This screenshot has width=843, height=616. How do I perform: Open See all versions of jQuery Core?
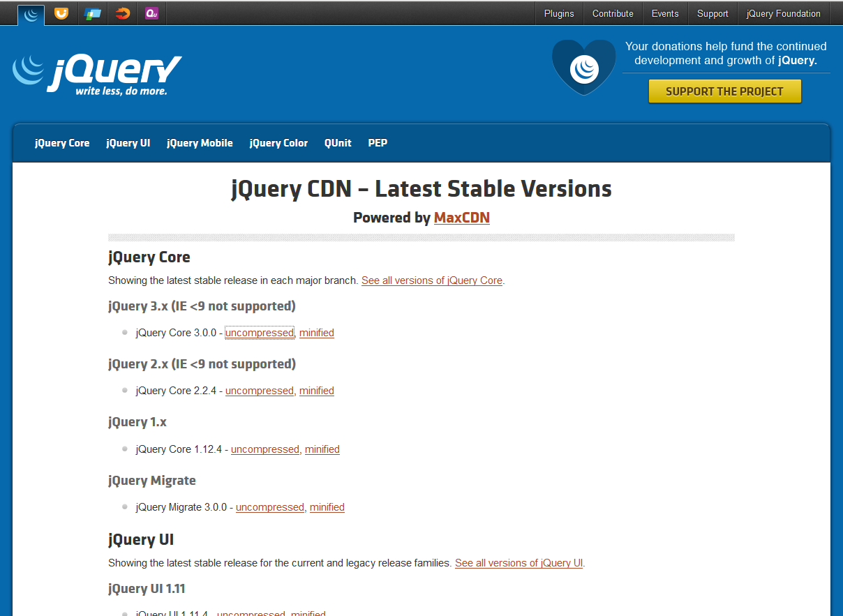pyautogui.click(x=432, y=280)
